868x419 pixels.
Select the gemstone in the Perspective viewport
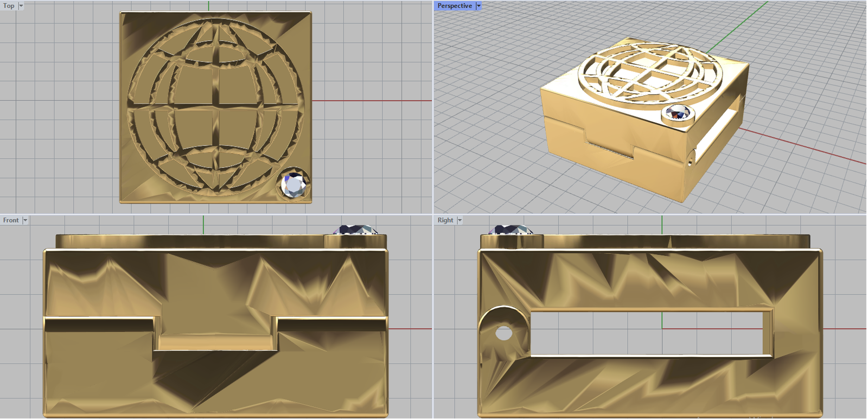(x=677, y=114)
